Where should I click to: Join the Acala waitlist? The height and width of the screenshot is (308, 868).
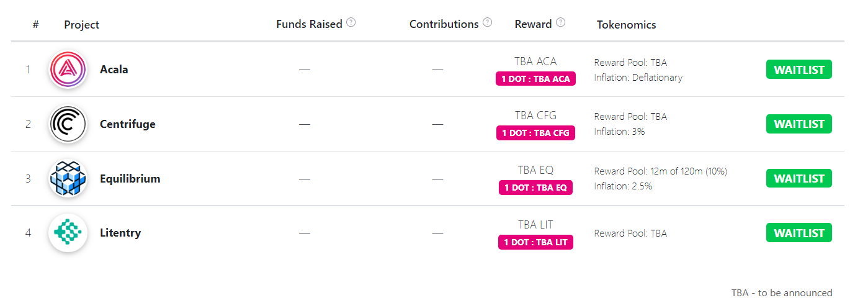[799, 70]
